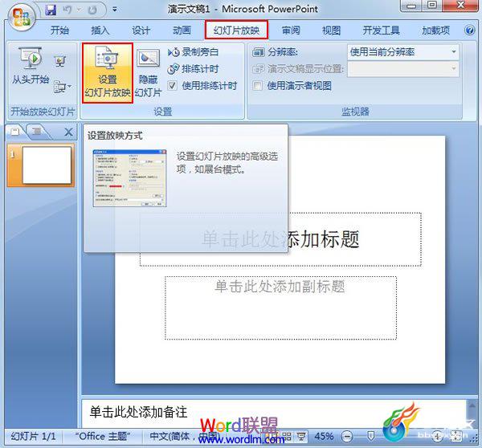Switch to the 设计 tab

141,31
